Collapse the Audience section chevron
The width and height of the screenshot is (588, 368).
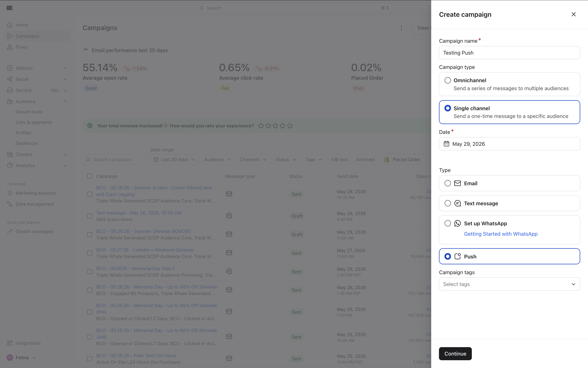coord(65,101)
